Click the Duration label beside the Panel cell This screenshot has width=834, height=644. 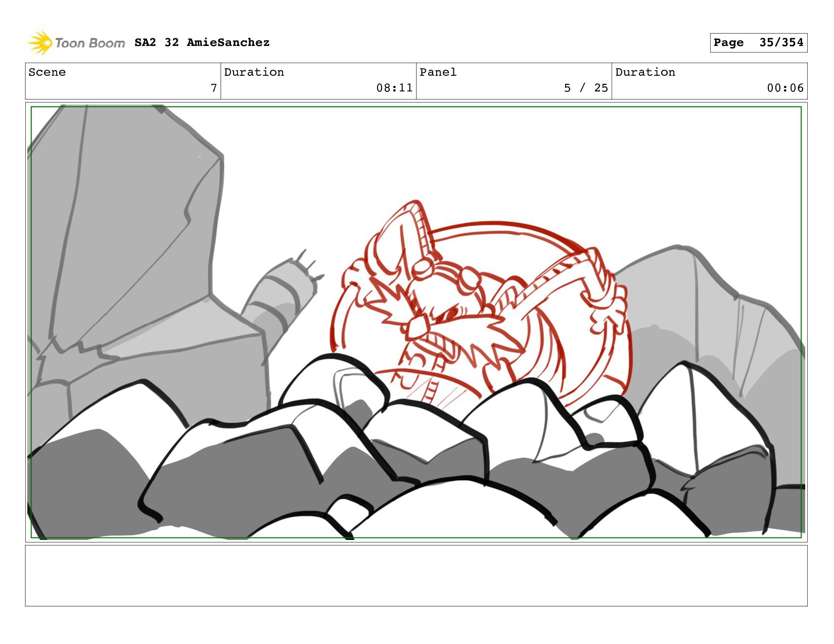point(645,72)
